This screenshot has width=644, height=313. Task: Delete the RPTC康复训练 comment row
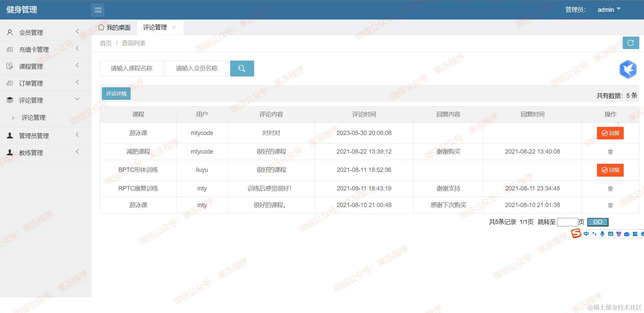610,189
